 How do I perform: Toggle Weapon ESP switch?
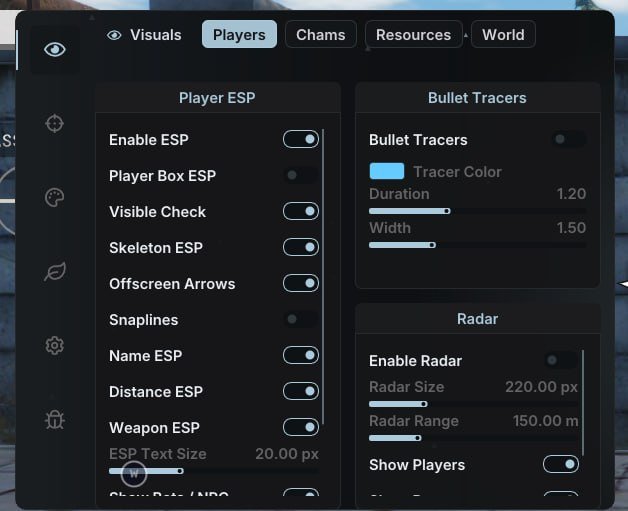click(x=301, y=427)
